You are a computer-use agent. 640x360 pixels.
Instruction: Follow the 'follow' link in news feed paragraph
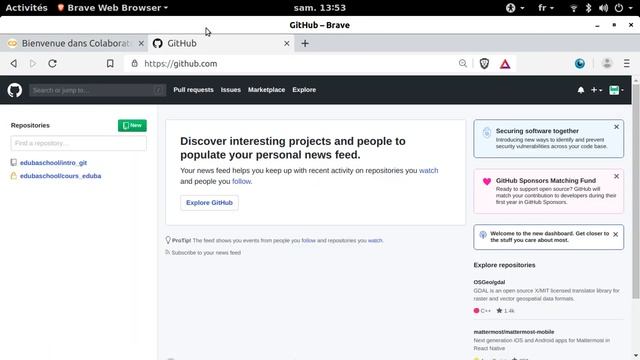pos(241,181)
